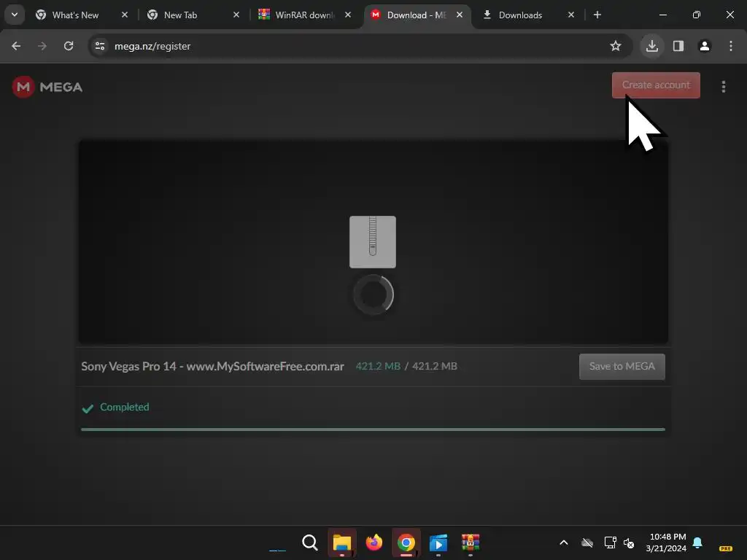The width and height of the screenshot is (747, 560).
Task: Open the MEGA page three-dot menu
Action: click(x=724, y=87)
